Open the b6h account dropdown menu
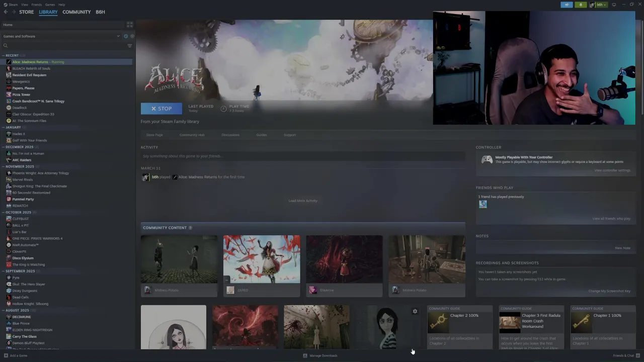 tap(599, 5)
